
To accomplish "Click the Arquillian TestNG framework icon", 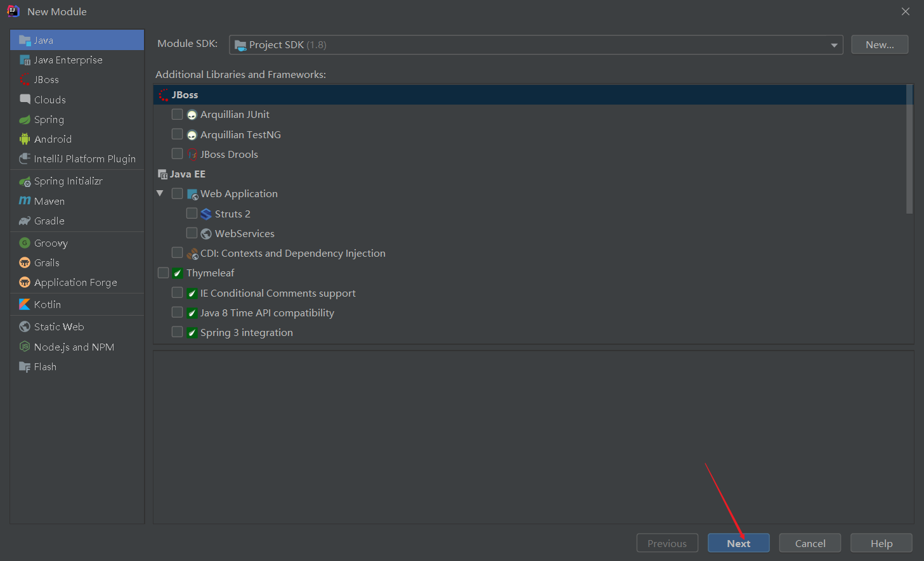I will pos(192,135).
